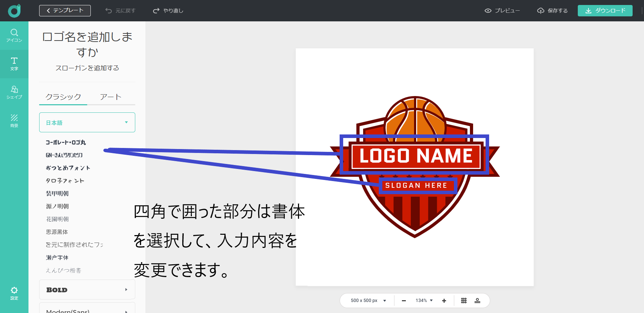
Task: Open the アイコン (icon) search panel
Action: [x=14, y=36]
